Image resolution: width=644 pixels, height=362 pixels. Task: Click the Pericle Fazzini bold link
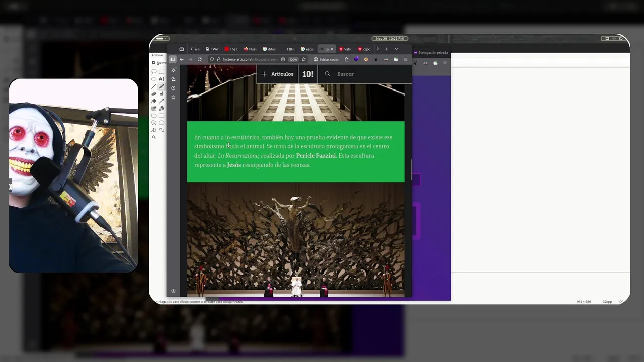(316, 156)
